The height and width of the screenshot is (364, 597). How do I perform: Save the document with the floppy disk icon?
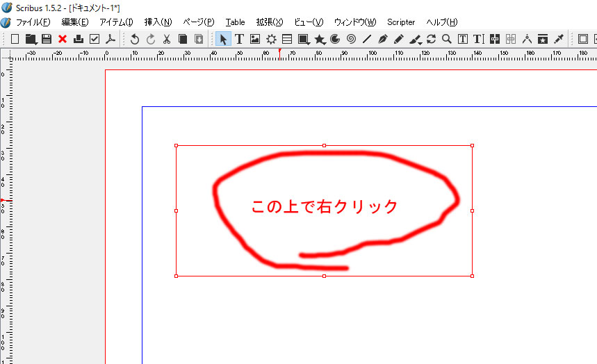coord(47,39)
